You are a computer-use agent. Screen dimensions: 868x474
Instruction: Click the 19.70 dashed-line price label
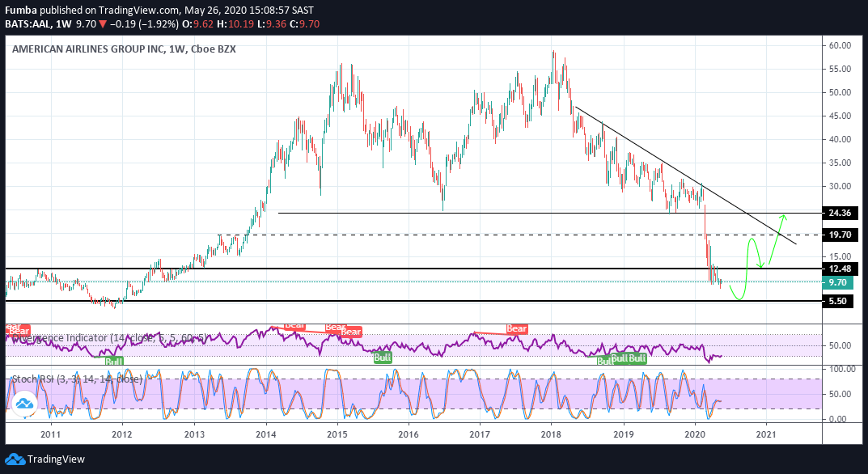[840, 235]
